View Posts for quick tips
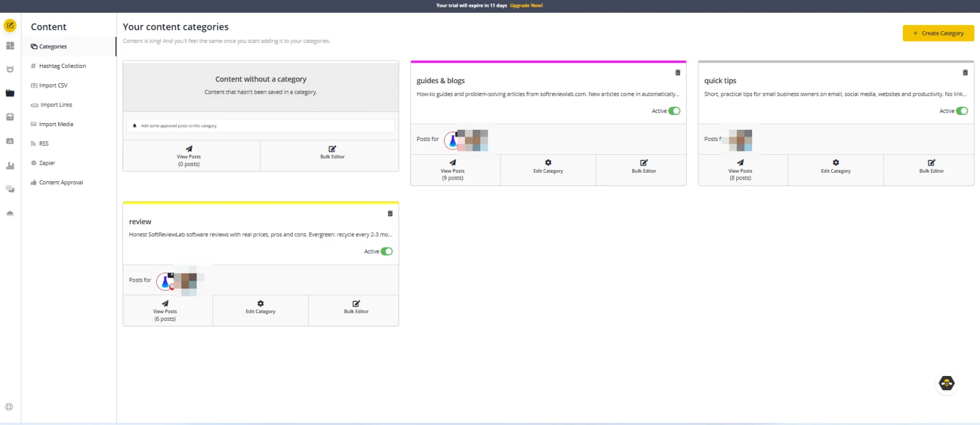 [743, 170]
